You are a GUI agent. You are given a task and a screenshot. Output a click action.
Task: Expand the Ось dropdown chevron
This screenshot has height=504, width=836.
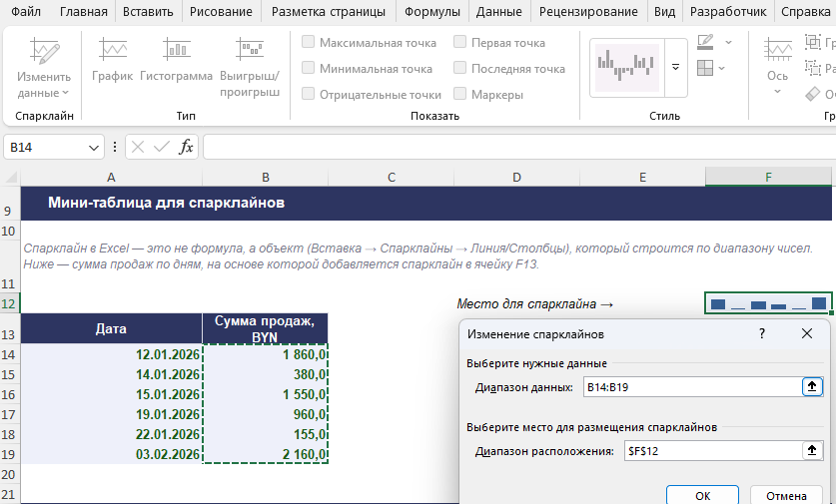point(777,92)
